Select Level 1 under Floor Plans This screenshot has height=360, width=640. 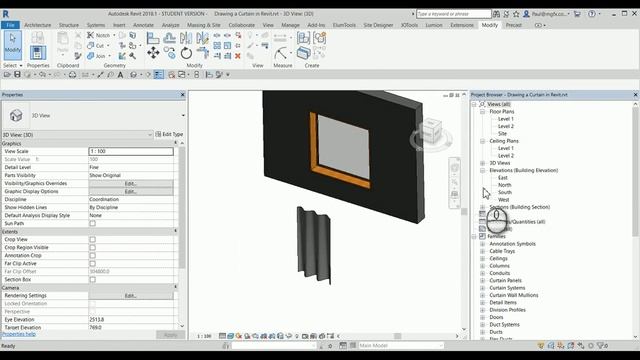coord(506,119)
